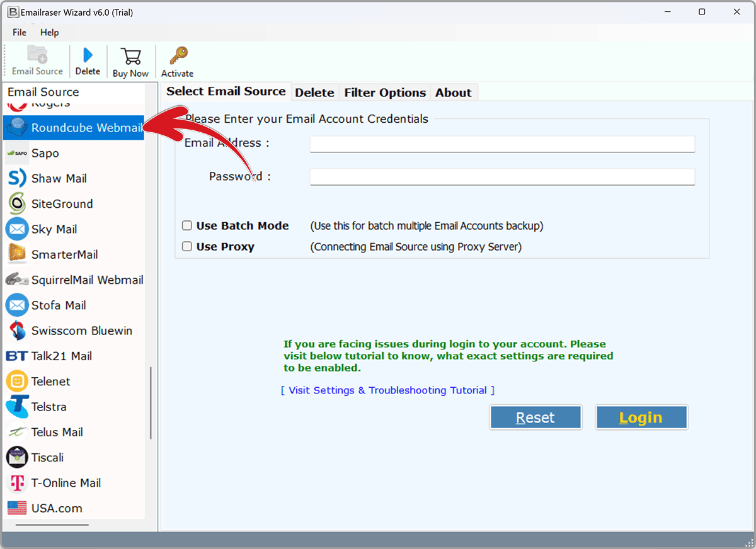Click the Delete toolbar play icon
756x549 pixels.
coord(88,55)
